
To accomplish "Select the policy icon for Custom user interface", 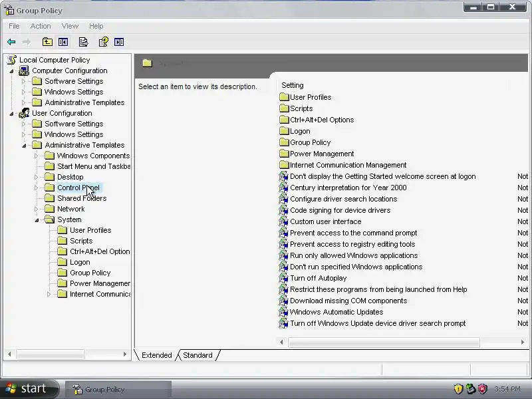I will (x=283, y=221).
